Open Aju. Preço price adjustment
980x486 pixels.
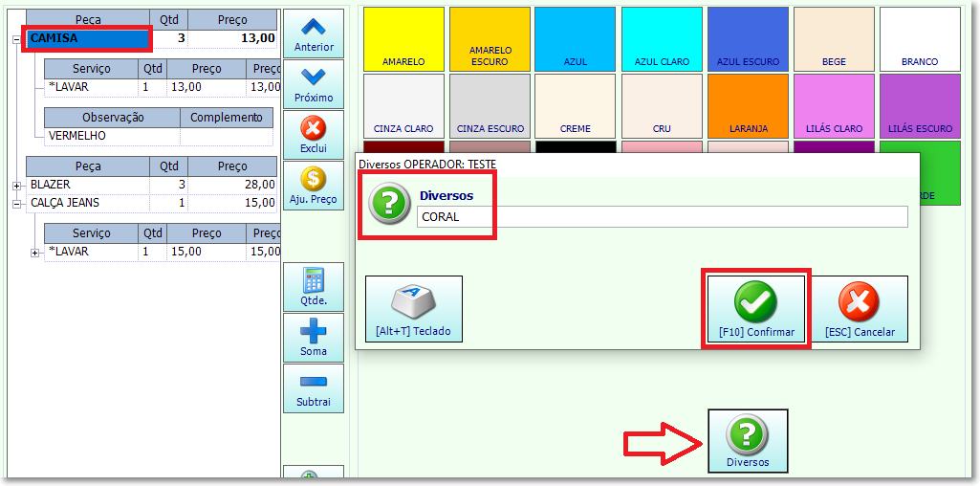314,186
